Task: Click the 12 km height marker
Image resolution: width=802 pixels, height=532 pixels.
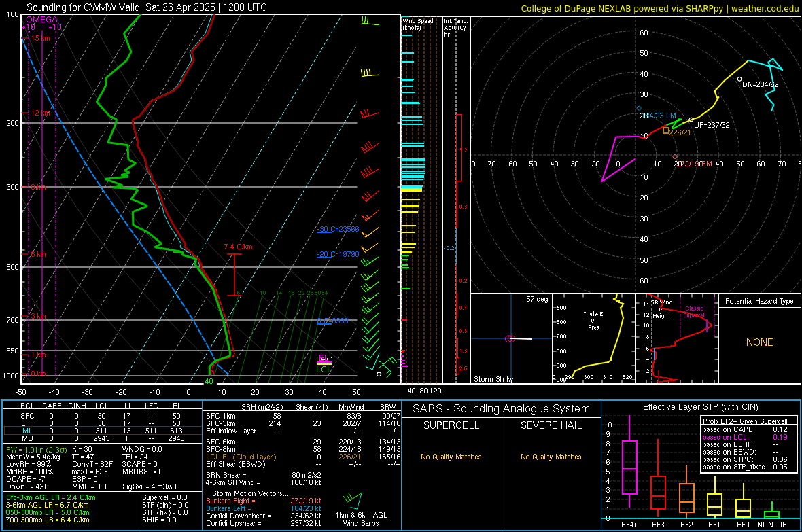Action: coord(39,113)
